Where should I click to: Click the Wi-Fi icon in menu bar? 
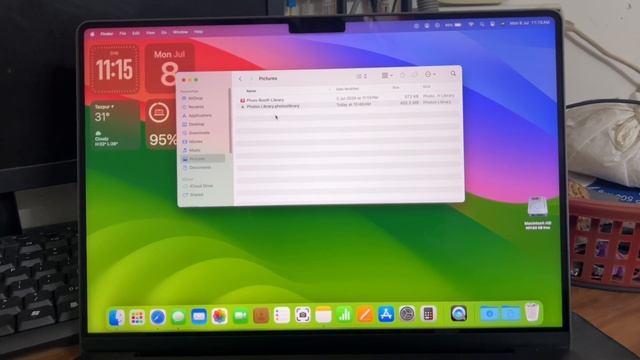tap(471, 24)
